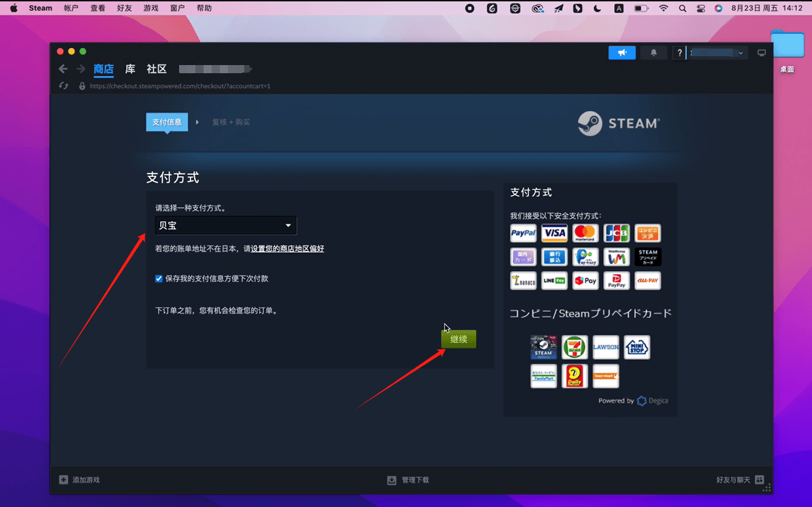Click the Daily Yamazaki store logo

tap(575, 376)
